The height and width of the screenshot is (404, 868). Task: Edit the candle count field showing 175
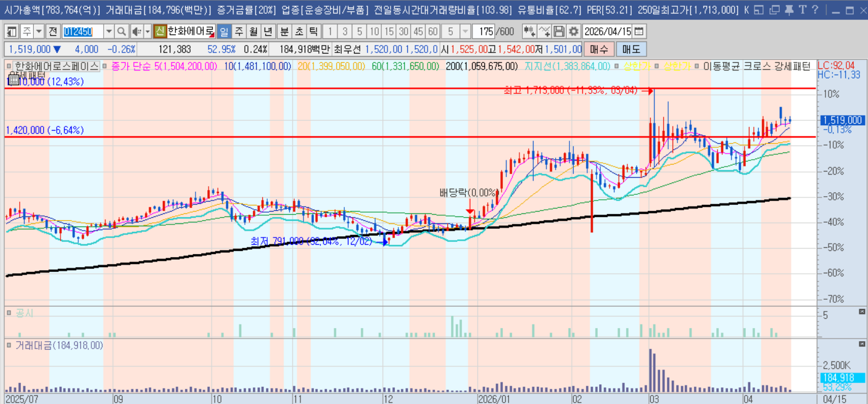485,31
